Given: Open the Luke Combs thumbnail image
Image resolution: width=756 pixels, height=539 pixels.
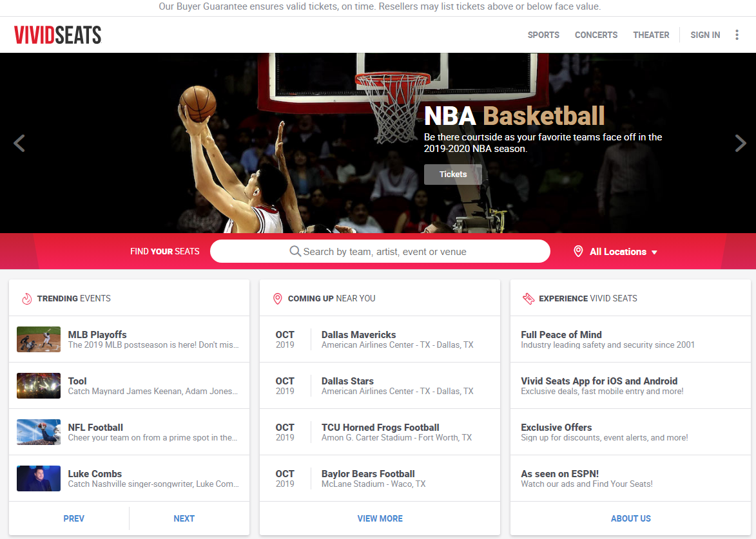Looking at the screenshot, I should [x=39, y=478].
